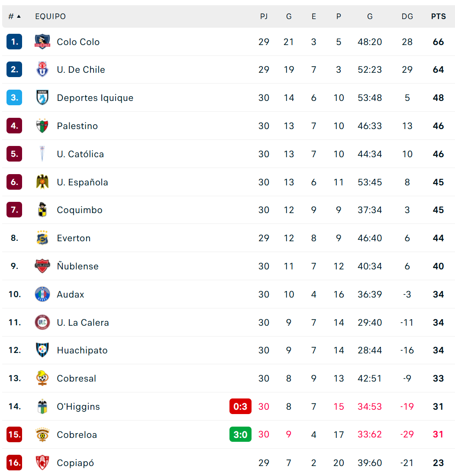Viewport: 455px width, 476px height.
Task: Click the Everton team badge
Action: (42, 238)
